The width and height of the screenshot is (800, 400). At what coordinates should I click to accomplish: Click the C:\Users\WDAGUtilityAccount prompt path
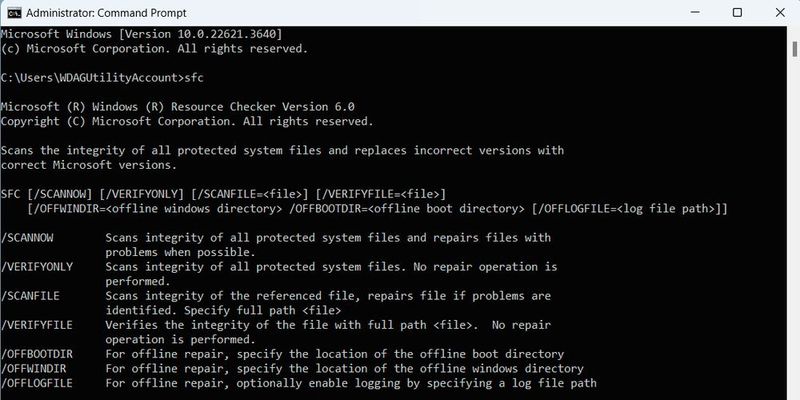click(x=92, y=77)
